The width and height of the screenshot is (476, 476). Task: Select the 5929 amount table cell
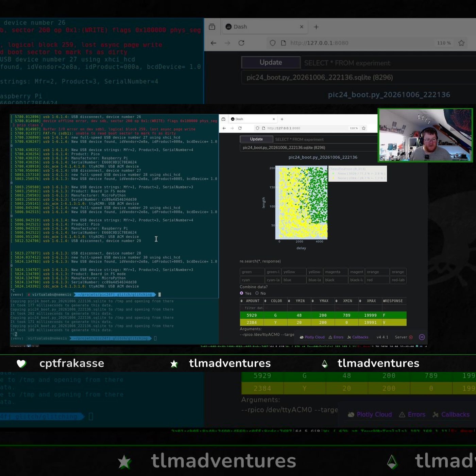click(x=252, y=315)
